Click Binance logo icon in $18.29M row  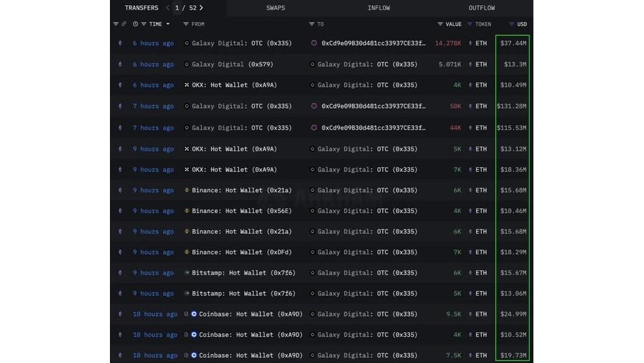187,252
